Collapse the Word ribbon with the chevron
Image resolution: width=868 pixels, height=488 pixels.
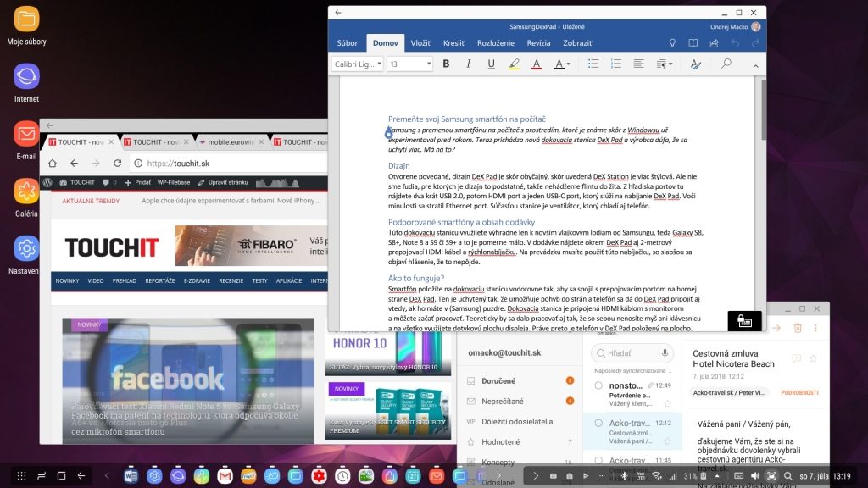click(x=756, y=64)
